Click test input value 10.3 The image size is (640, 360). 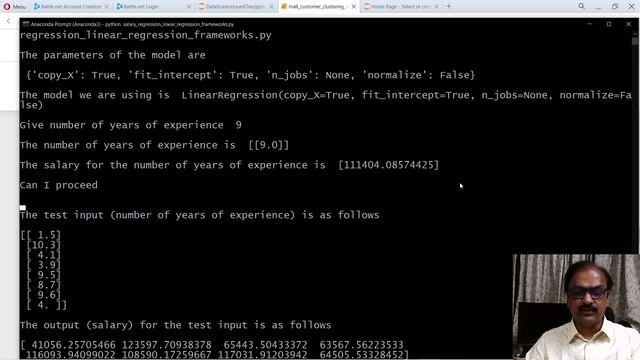pos(43,245)
